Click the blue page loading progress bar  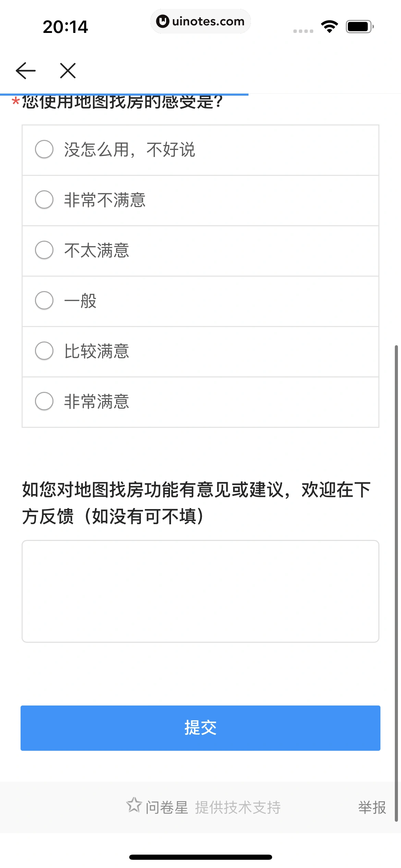pyautogui.click(x=124, y=94)
